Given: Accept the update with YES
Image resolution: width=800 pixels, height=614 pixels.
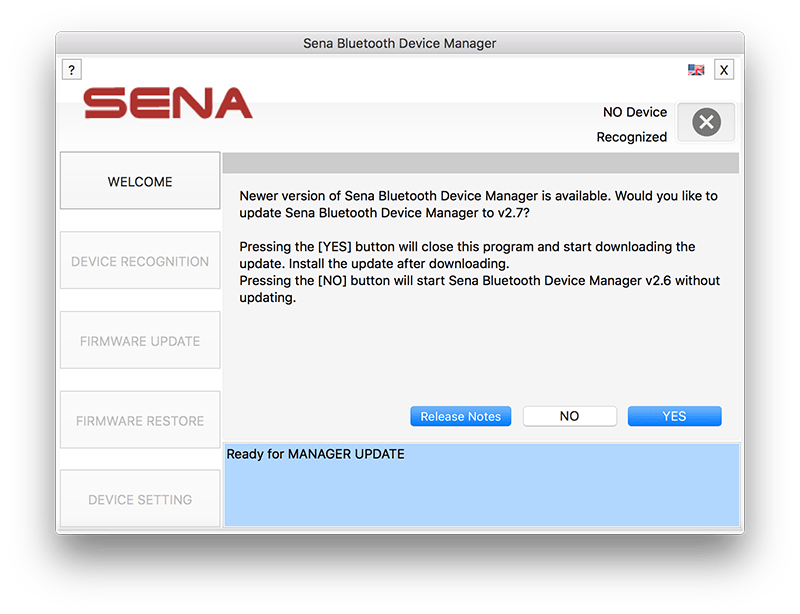Looking at the screenshot, I should pos(674,416).
